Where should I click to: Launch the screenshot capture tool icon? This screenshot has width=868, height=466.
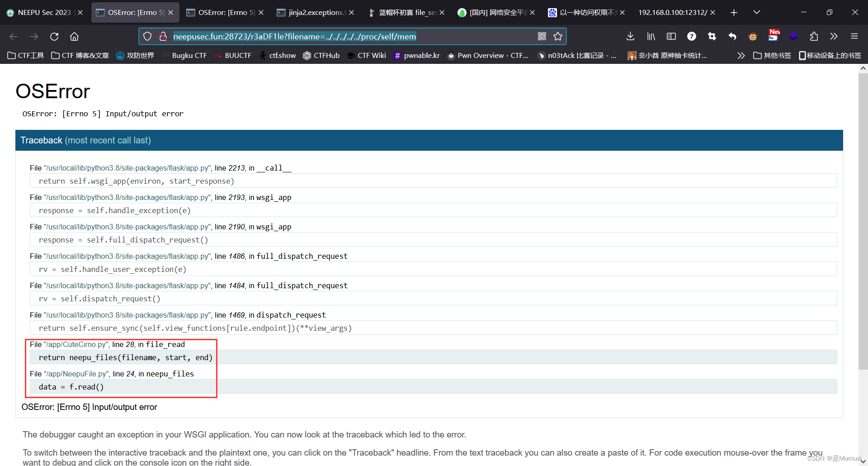click(x=712, y=36)
